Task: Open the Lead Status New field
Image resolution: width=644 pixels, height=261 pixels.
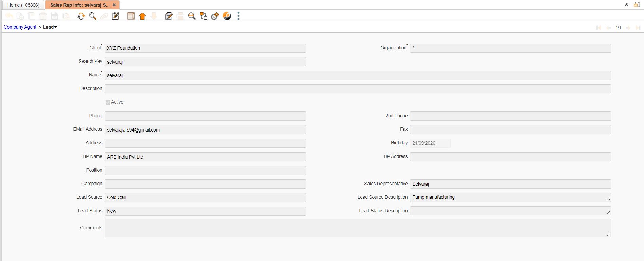Action: [x=205, y=211]
